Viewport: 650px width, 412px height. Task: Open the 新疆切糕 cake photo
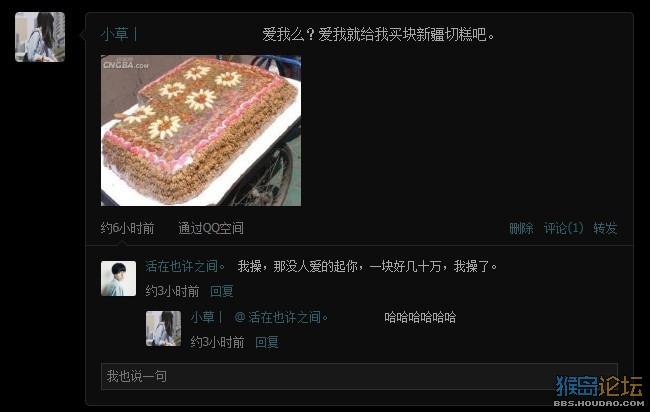201,131
